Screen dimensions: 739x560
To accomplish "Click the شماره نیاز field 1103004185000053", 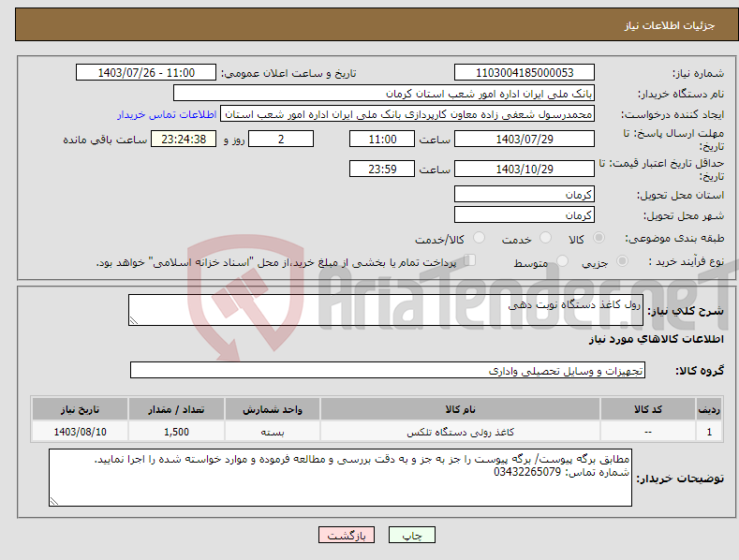I will pyautogui.click(x=525, y=73).
